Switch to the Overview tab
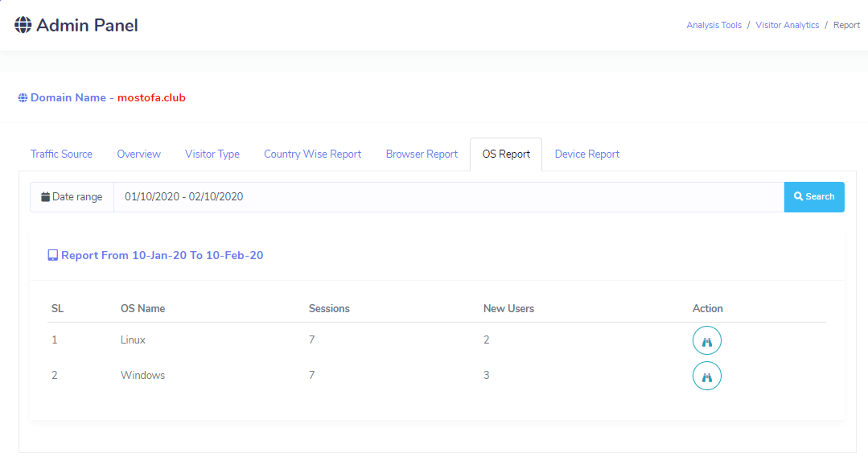The width and height of the screenshot is (868, 465). tap(138, 154)
